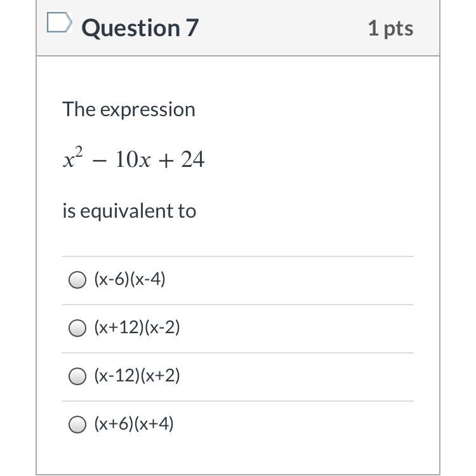Click the plus sign in the formula
476x476 pixels.
(x=166, y=161)
